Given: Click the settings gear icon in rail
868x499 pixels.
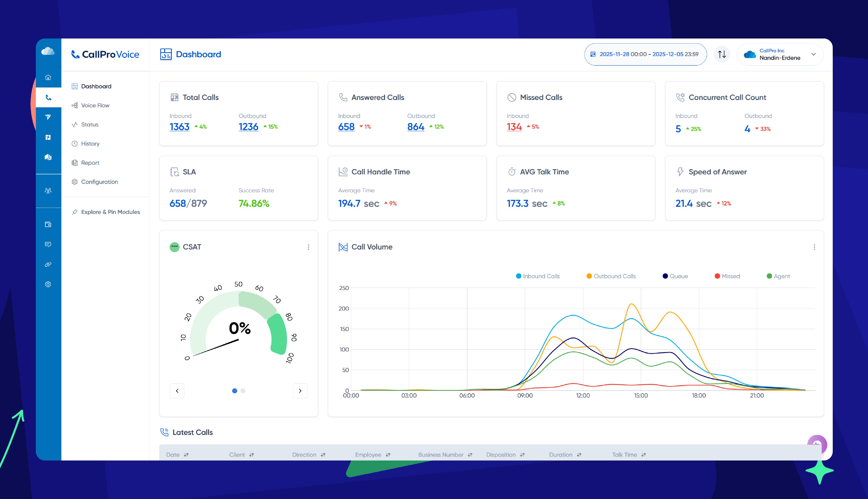Looking at the screenshot, I should (48, 284).
